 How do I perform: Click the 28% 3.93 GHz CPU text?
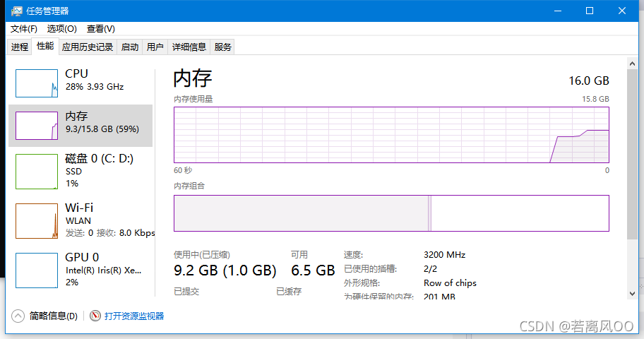[x=95, y=87]
